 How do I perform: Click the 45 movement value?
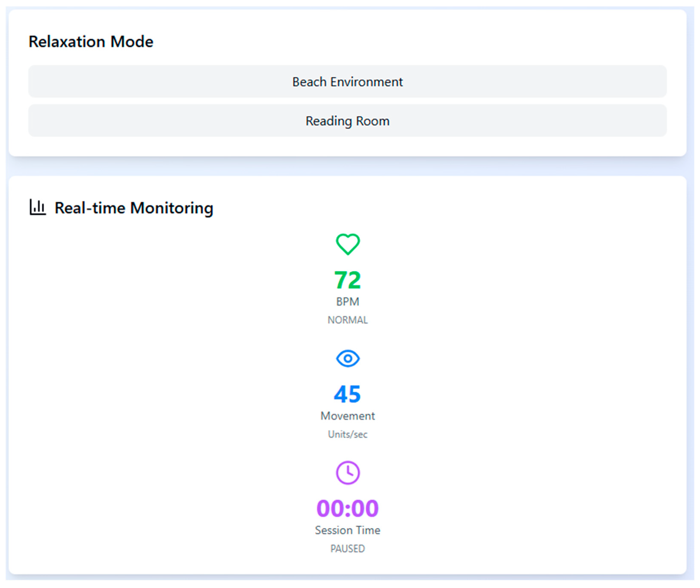[347, 394]
